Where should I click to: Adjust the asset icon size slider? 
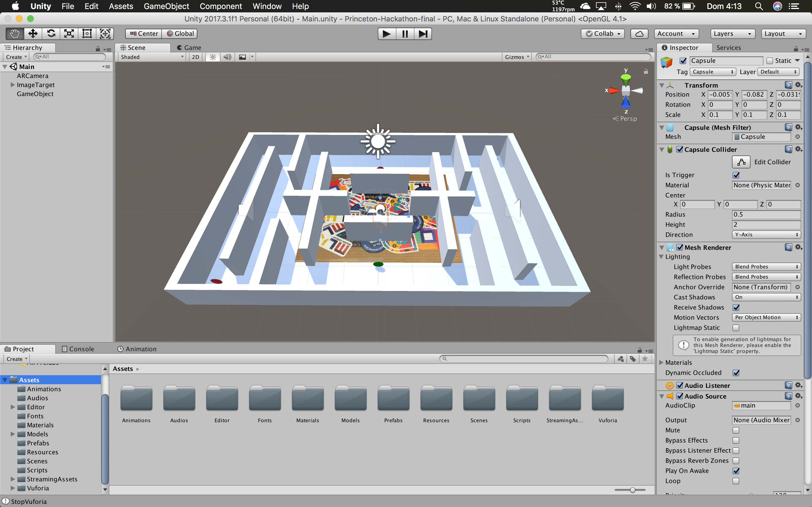click(x=632, y=490)
